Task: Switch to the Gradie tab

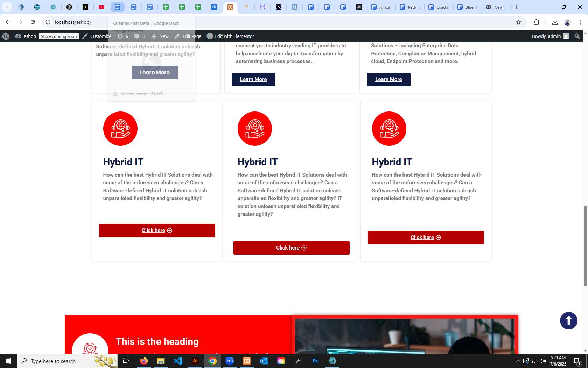Action: click(x=439, y=7)
